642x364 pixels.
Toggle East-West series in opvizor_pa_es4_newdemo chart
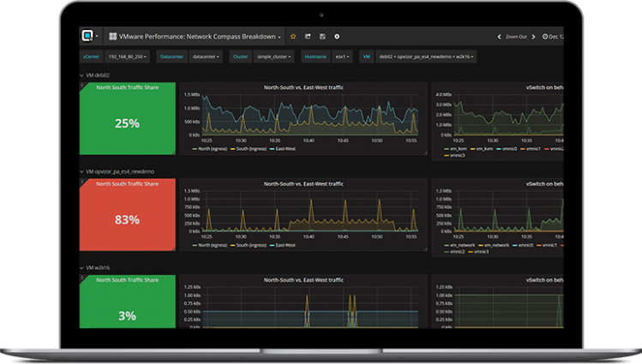(285, 246)
